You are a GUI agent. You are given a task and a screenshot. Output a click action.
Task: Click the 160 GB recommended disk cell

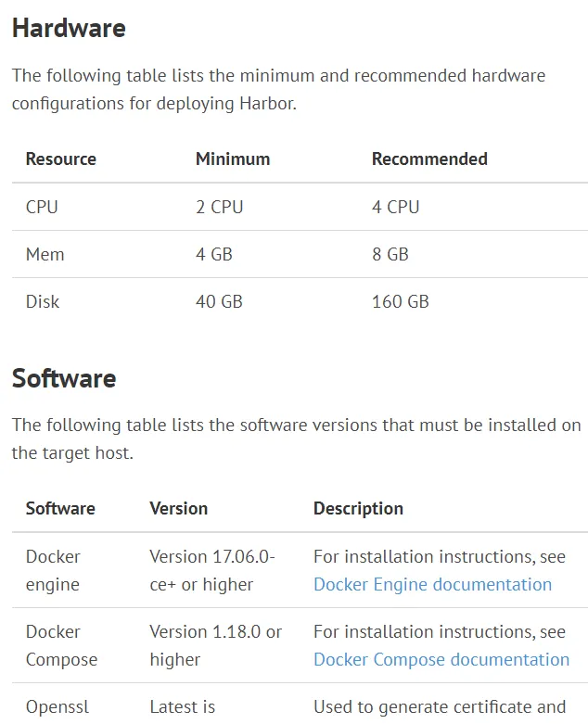401,301
